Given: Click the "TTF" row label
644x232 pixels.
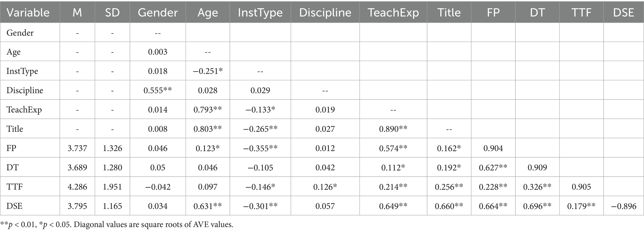Looking at the screenshot, I should coord(15,187).
